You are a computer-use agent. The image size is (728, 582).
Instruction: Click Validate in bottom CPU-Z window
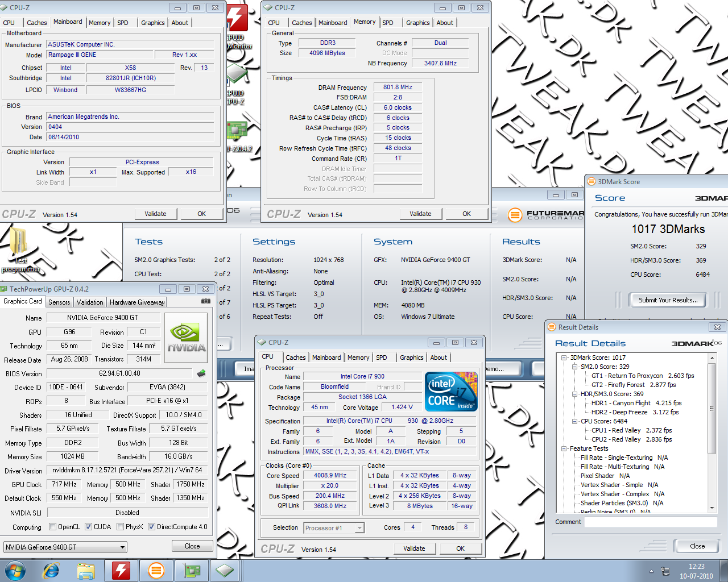click(x=414, y=548)
